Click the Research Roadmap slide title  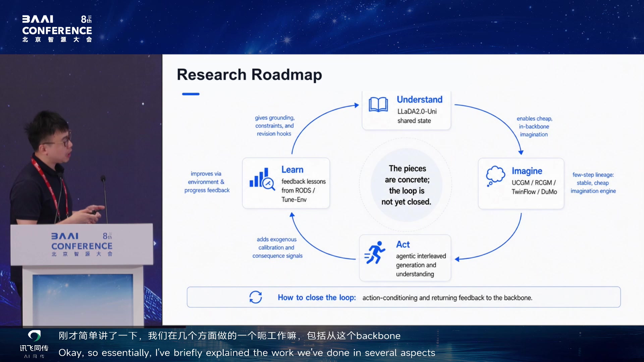[x=249, y=74]
